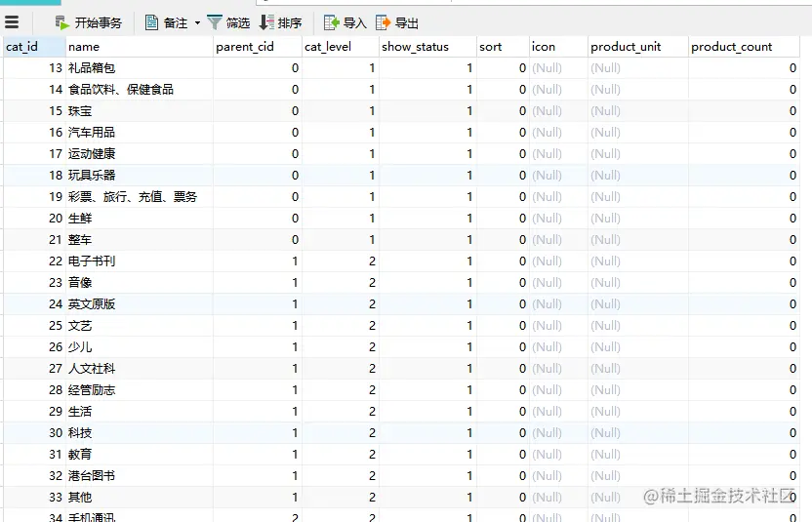Open the 筛选 filter tool

(228, 22)
